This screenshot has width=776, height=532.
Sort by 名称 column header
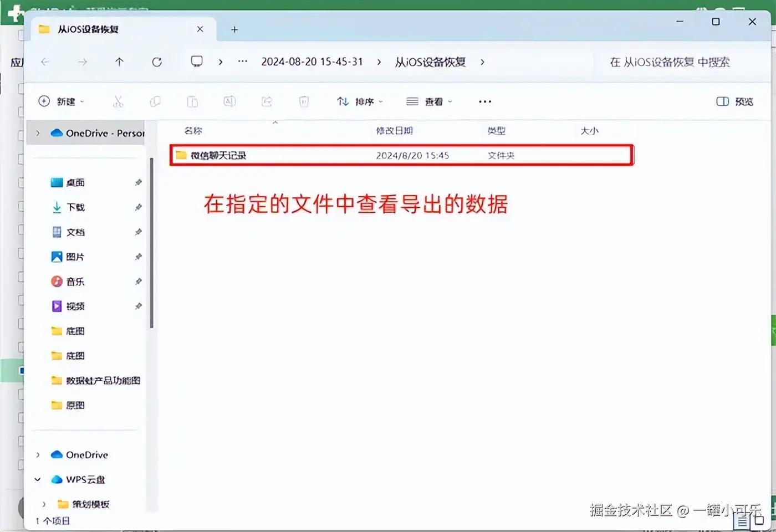point(193,131)
